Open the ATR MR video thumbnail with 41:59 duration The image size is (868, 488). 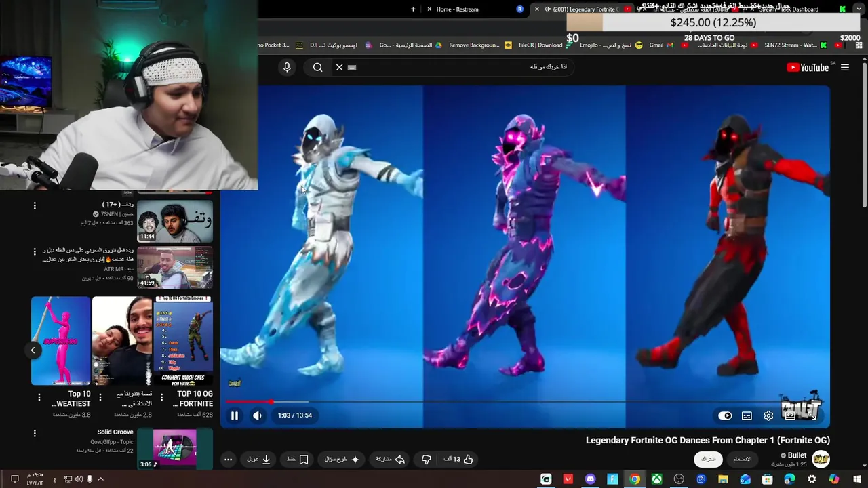coord(175,268)
